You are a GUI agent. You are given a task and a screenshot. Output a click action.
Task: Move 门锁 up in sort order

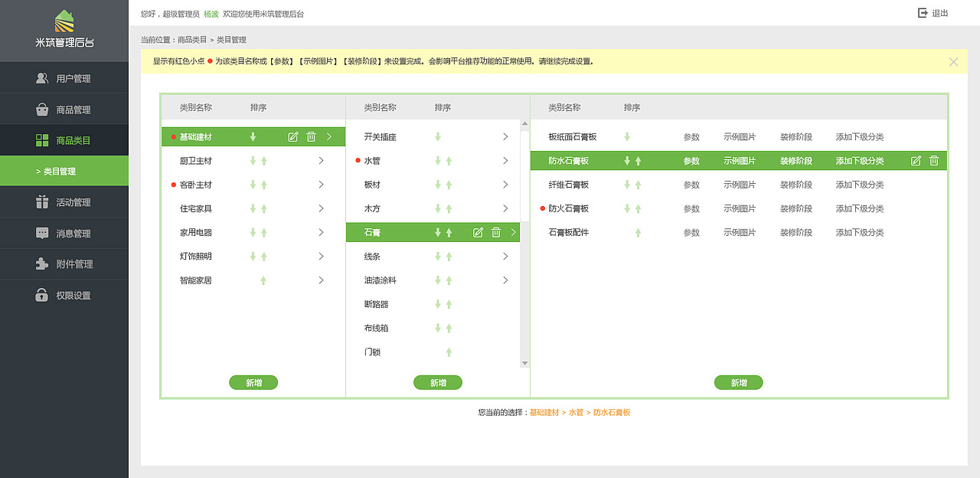(449, 352)
